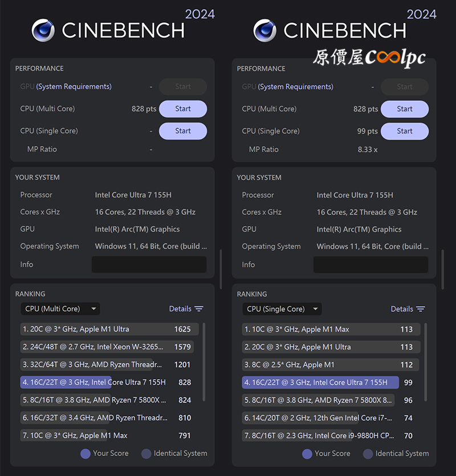Click the greyed-out GPU Start button, right window
Viewport: 456px width, 476px height.
[x=405, y=87]
